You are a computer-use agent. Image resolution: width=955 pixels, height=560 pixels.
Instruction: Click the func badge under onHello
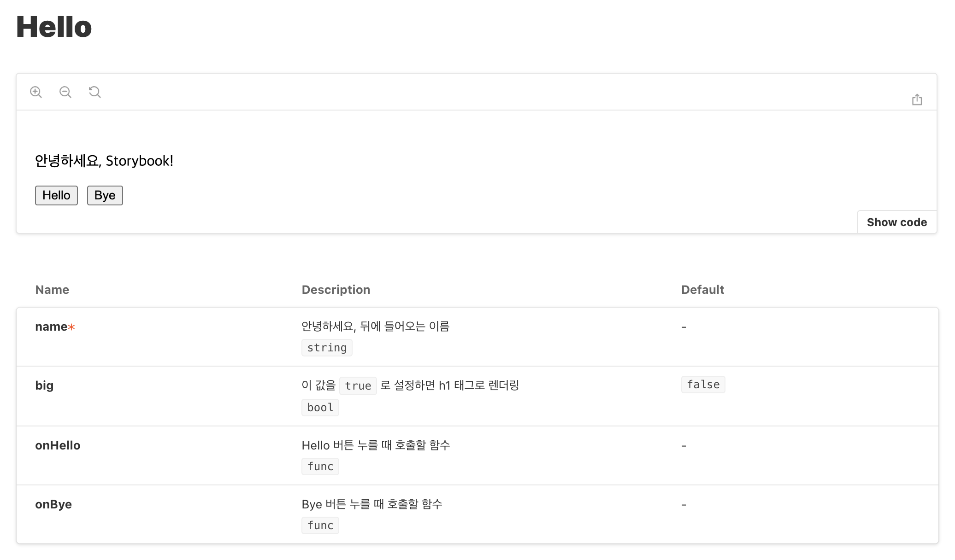(320, 467)
